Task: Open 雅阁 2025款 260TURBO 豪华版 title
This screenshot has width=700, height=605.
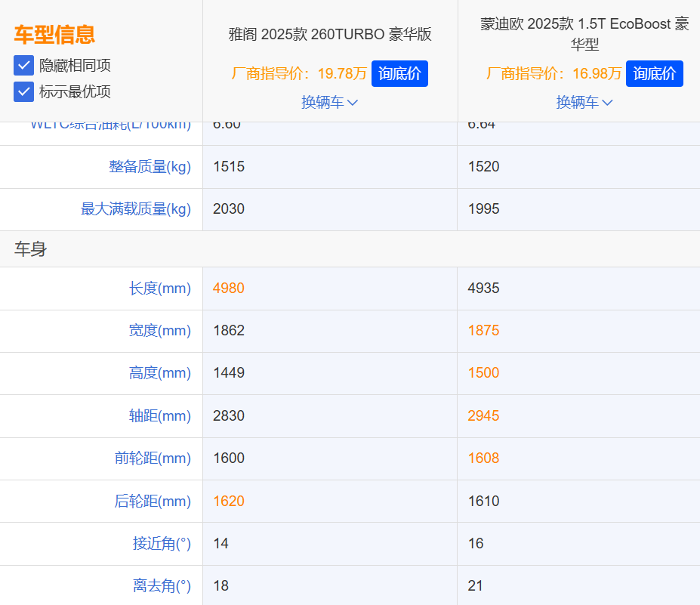Action: coord(330,35)
